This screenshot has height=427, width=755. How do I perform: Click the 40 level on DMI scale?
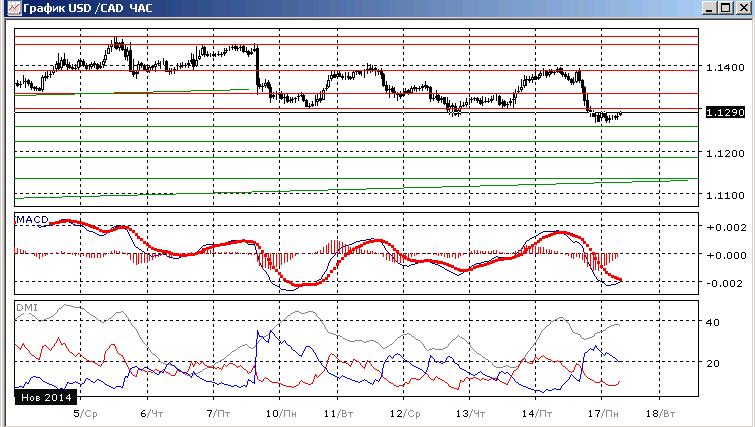pos(713,322)
